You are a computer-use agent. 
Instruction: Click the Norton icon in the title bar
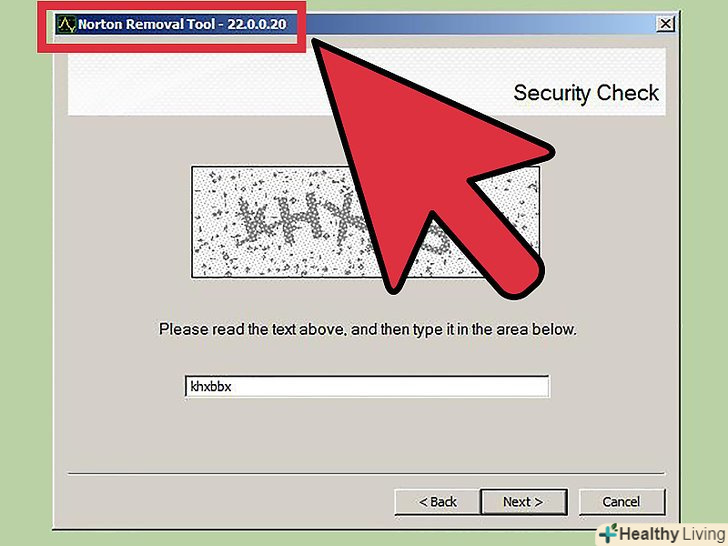tap(66, 24)
